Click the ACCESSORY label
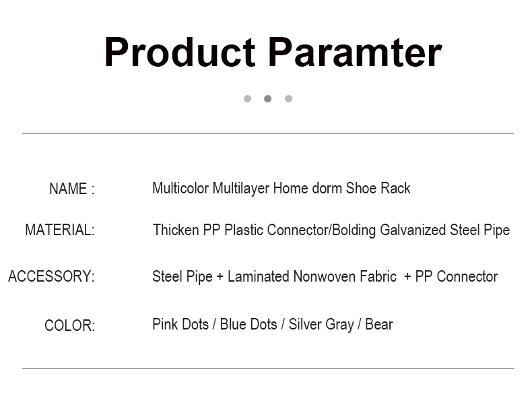This screenshot has height=409, width=532. tap(51, 276)
